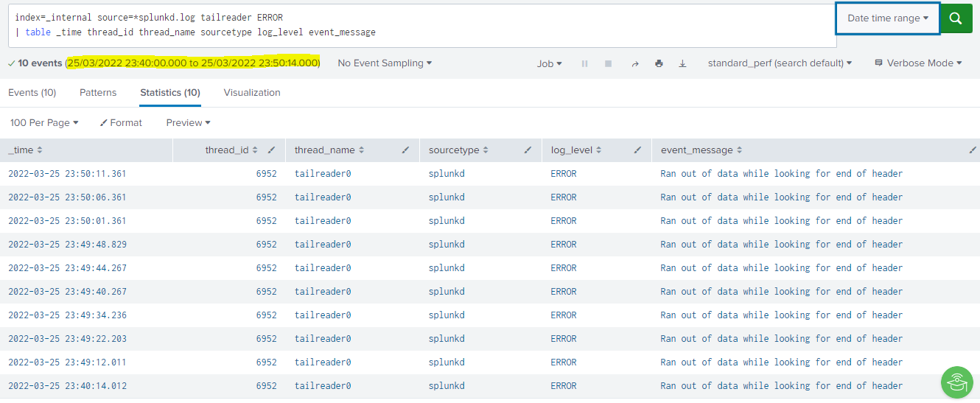Open the green help graduation cap button
980x403 pixels.
pyautogui.click(x=956, y=382)
